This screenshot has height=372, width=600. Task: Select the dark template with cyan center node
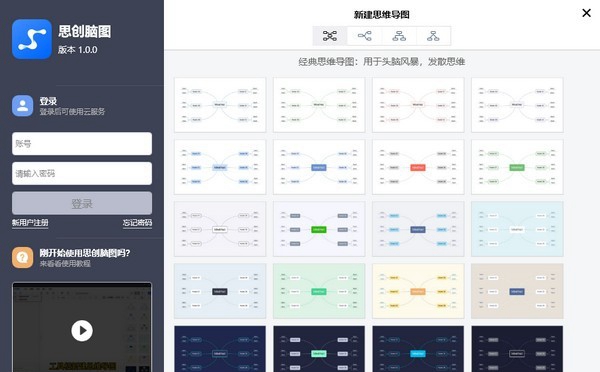tap(418, 349)
